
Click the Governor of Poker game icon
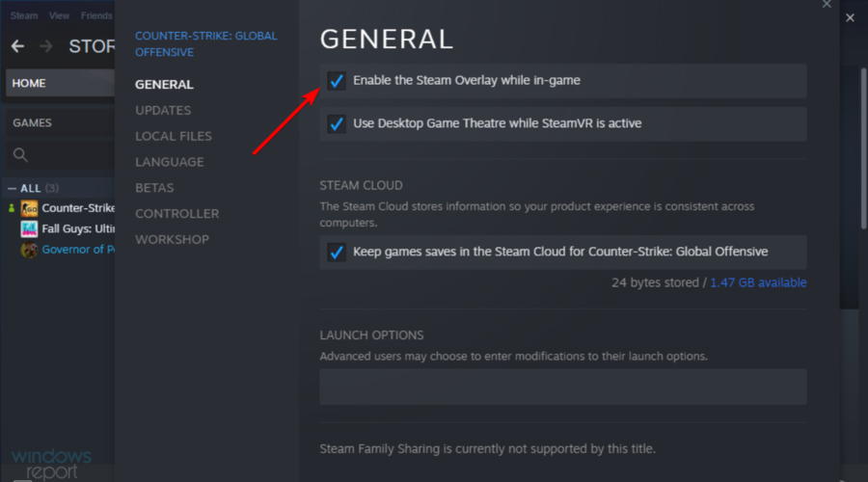(x=30, y=250)
